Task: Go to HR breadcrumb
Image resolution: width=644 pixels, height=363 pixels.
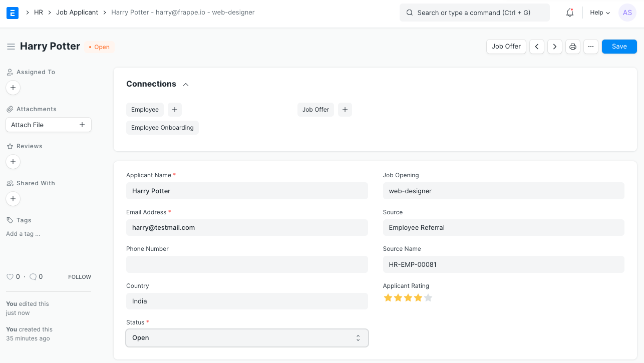Action: pyautogui.click(x=39, y=13)
